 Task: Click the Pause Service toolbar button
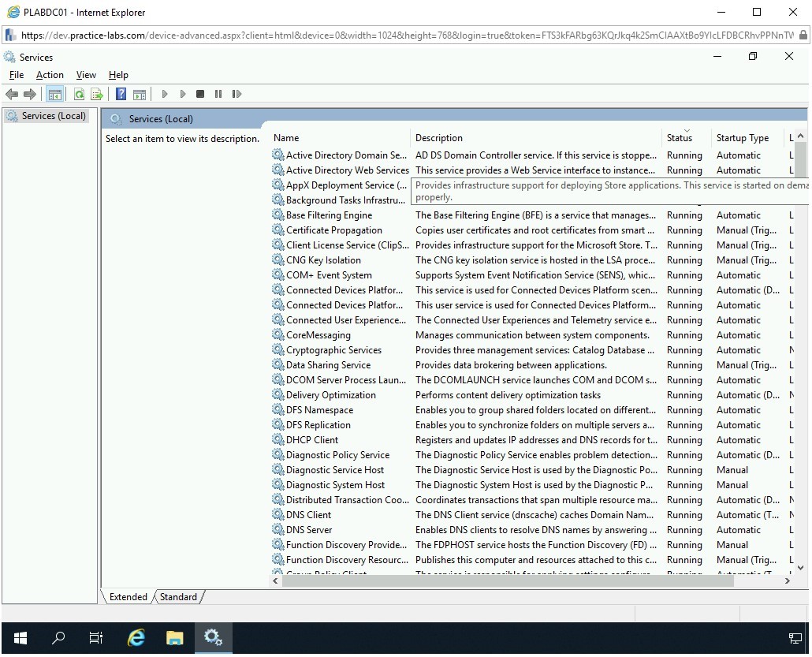pos(218,94)
